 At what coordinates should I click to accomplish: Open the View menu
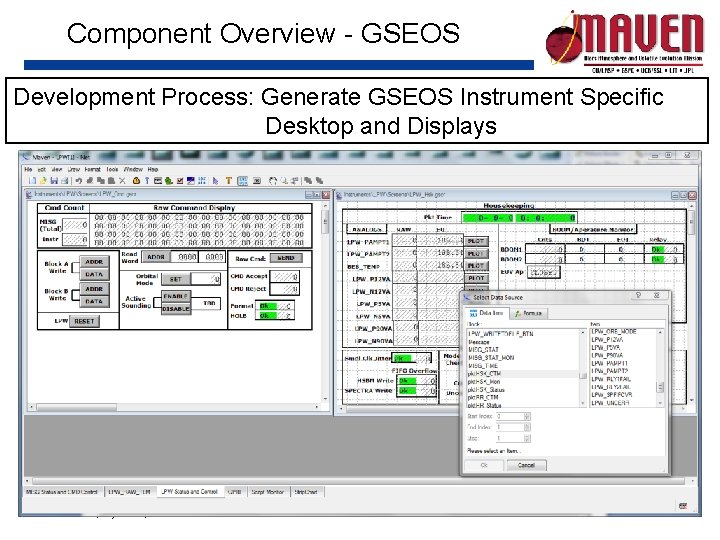coord(57,169)
